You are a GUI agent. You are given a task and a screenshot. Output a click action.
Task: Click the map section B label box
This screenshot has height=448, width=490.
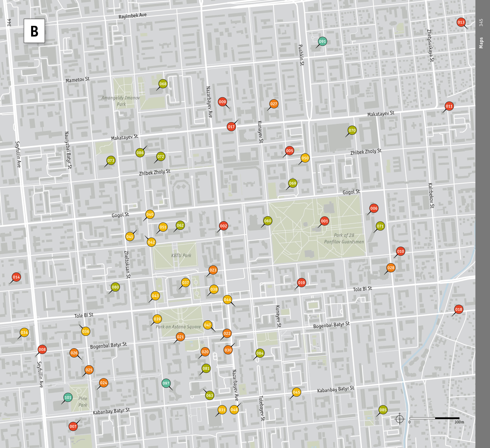click(x=34, y=31)
